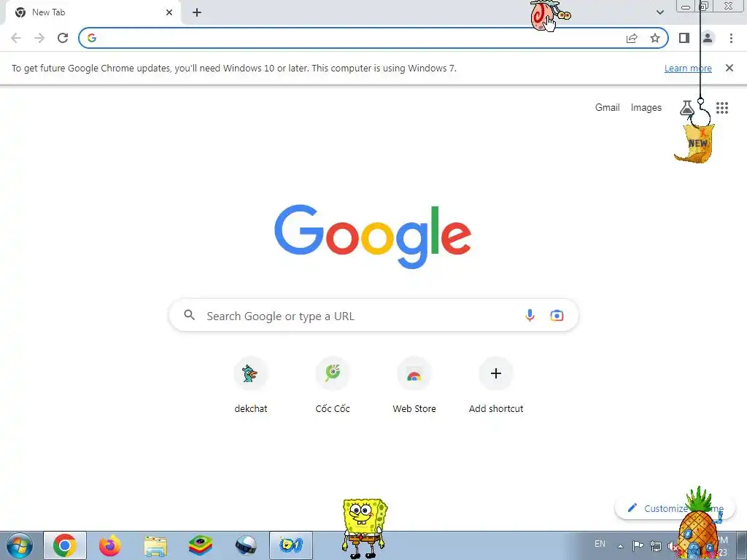Click the magnifier icon in search box
The width and height of the screenshot is (747, 560).
(190, 315)
